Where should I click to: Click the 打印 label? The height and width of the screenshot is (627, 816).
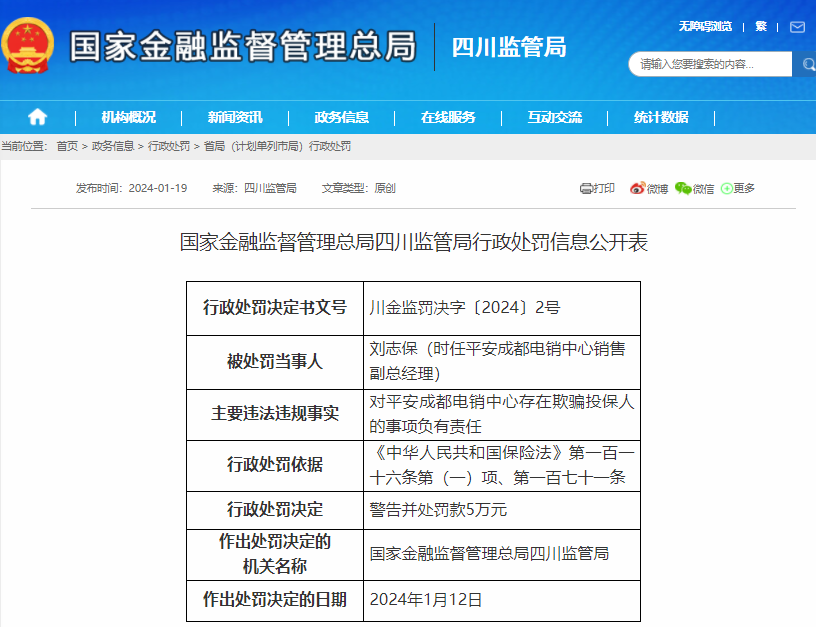click(x=604, y=188)
